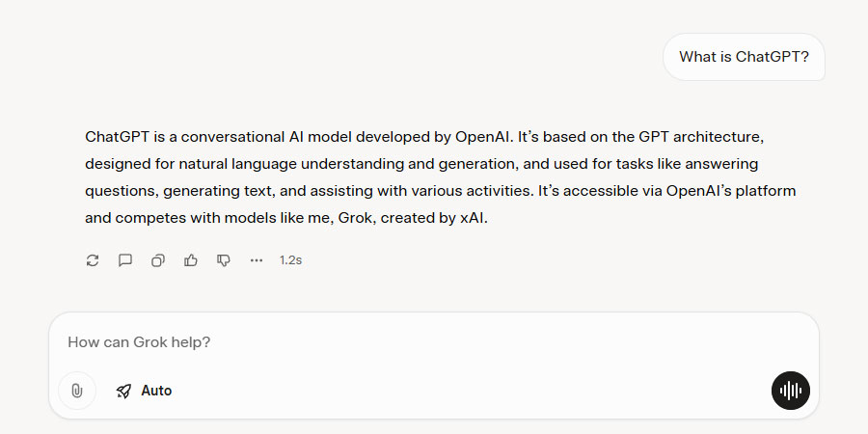Image resolution: width=868 pixels, height=434 pixels.
Task: Click the 1.2s response time label
Action: (x=290, y=260)
